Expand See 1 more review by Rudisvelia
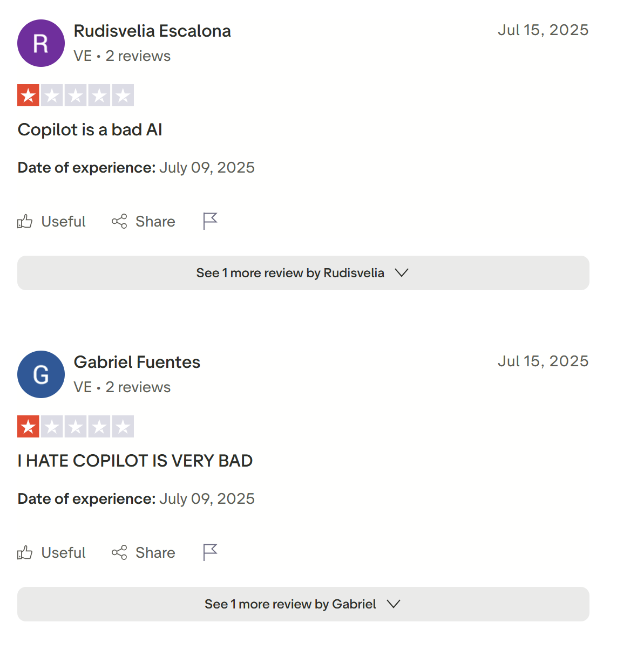The image size is (644, 650). [x=303, y=273]
